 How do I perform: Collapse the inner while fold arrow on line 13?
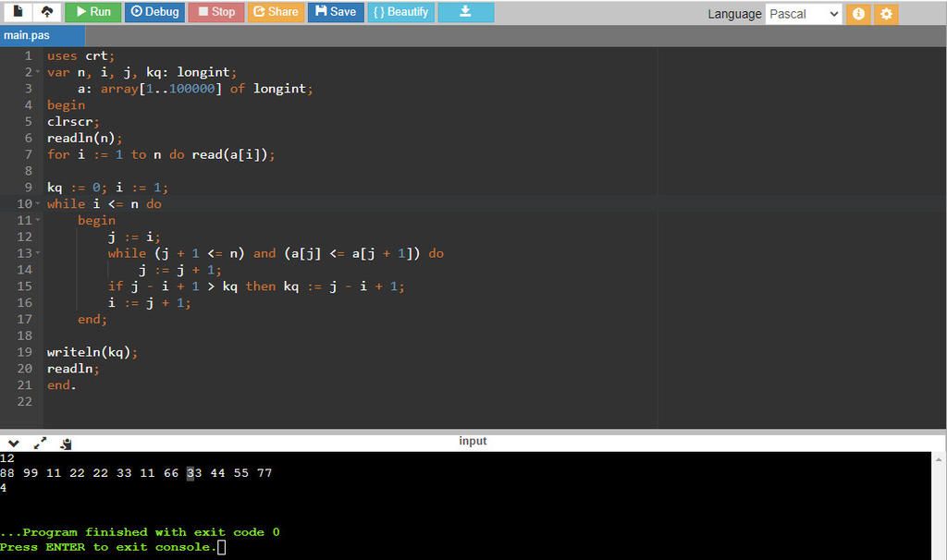tap(38, 253)
